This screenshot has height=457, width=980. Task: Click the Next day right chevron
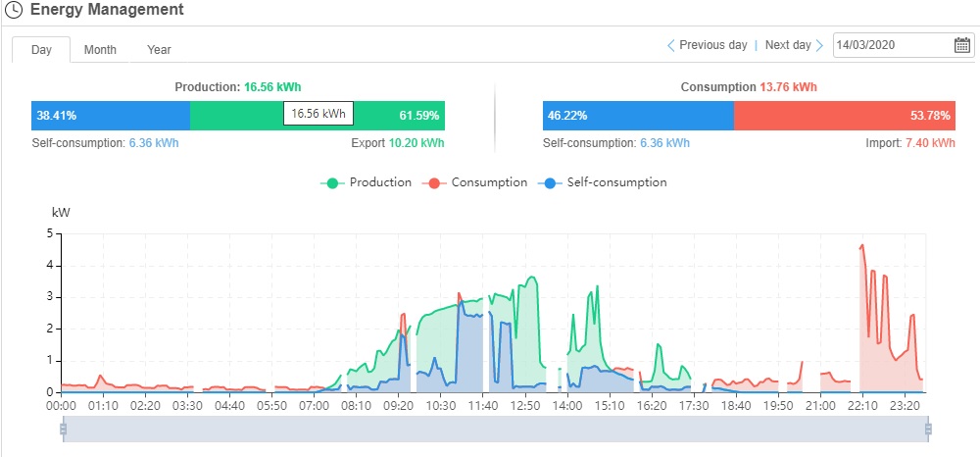click(819, 46)
